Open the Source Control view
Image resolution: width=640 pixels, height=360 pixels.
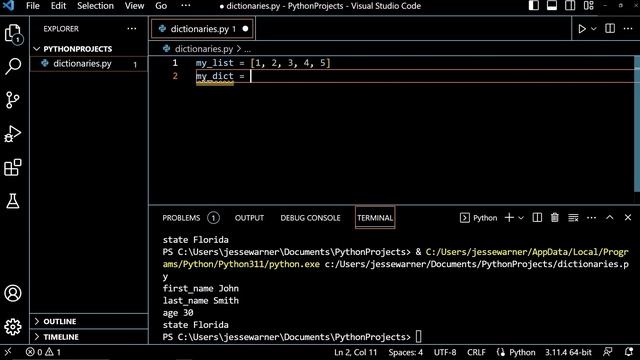click(13, 100)
